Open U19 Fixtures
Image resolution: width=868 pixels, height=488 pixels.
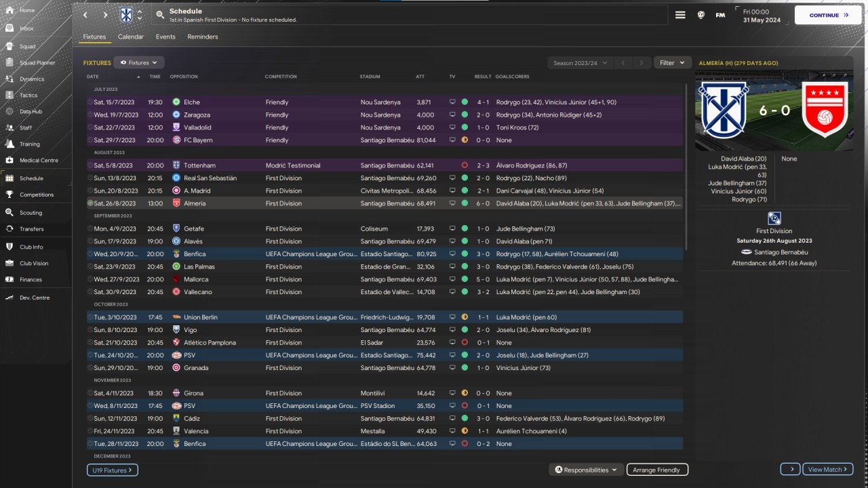113,470
